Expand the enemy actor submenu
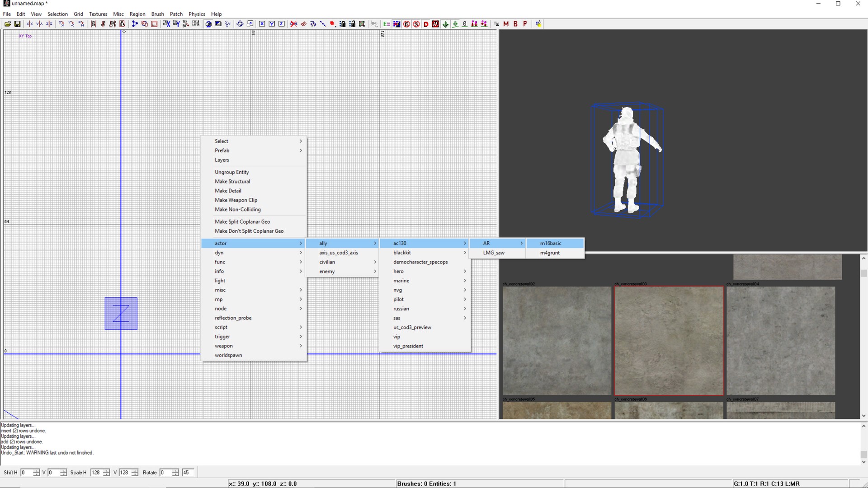The width and height of the screenshot is (868, 488). point(342,272)
